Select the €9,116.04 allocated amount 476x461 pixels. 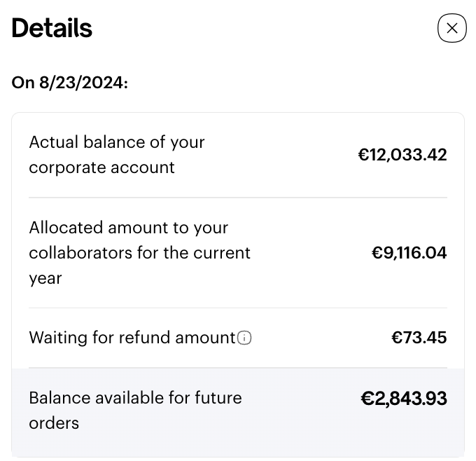tap(409, 253)
